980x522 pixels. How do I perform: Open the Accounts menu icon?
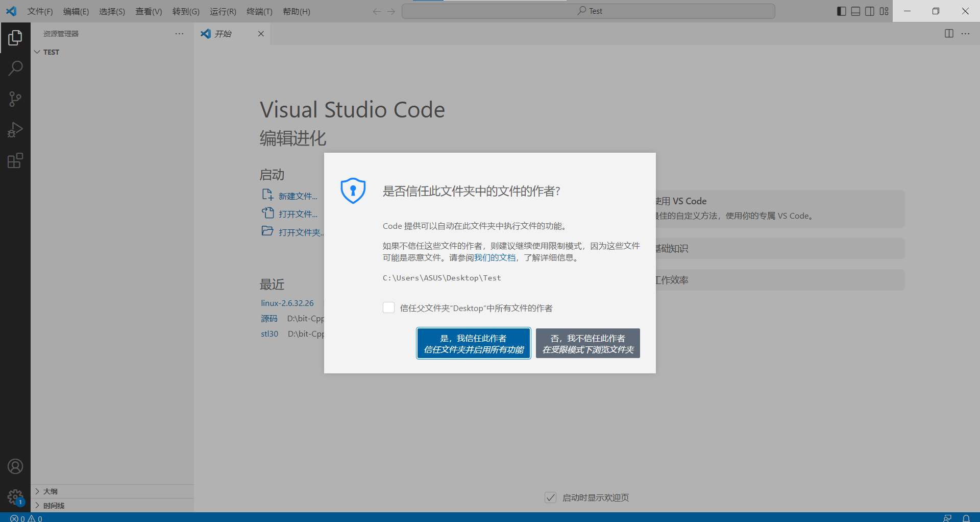15,466
